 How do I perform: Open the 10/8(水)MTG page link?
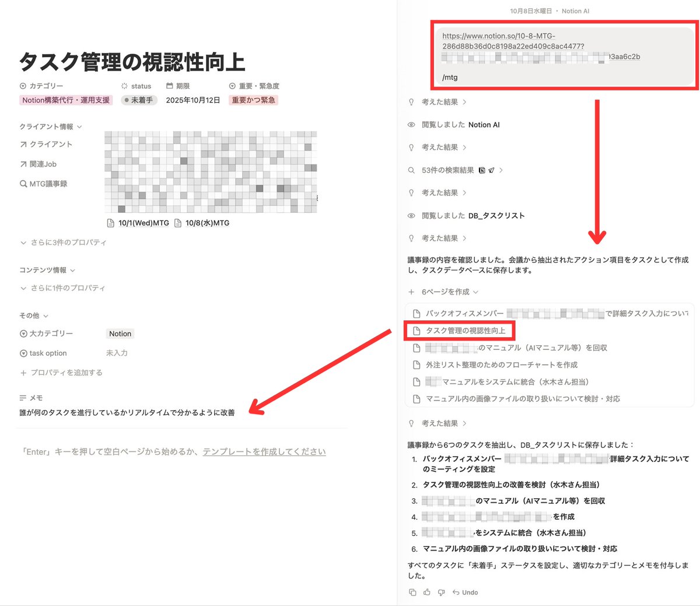[202, 223]
